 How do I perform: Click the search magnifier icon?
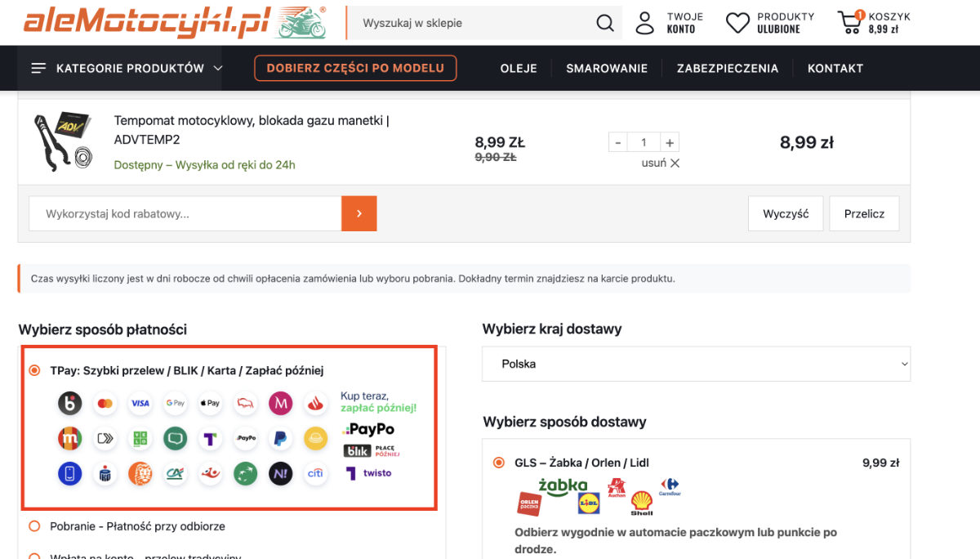pos(605,23)
